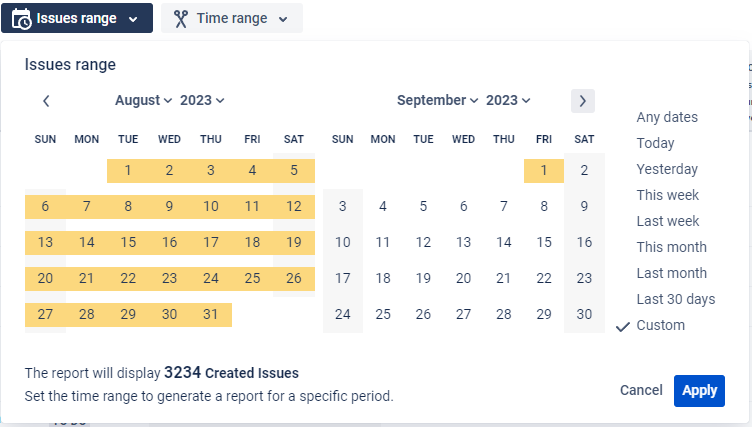Open the September month dropdown

(438, 100)
